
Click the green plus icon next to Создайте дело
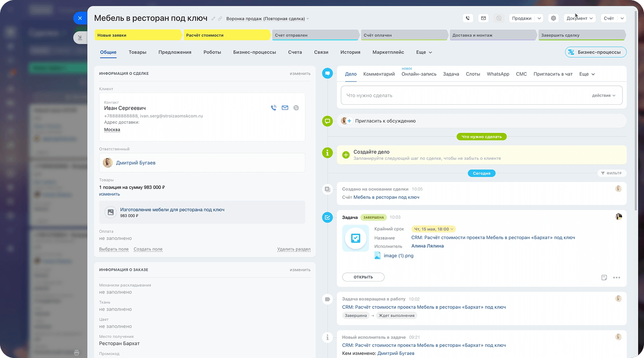[345, 154]
